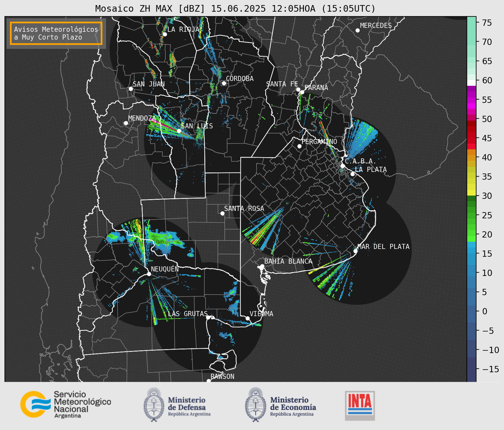Click the SAN LUIS city marker dot
504x430 pixels.
[179, 131]
